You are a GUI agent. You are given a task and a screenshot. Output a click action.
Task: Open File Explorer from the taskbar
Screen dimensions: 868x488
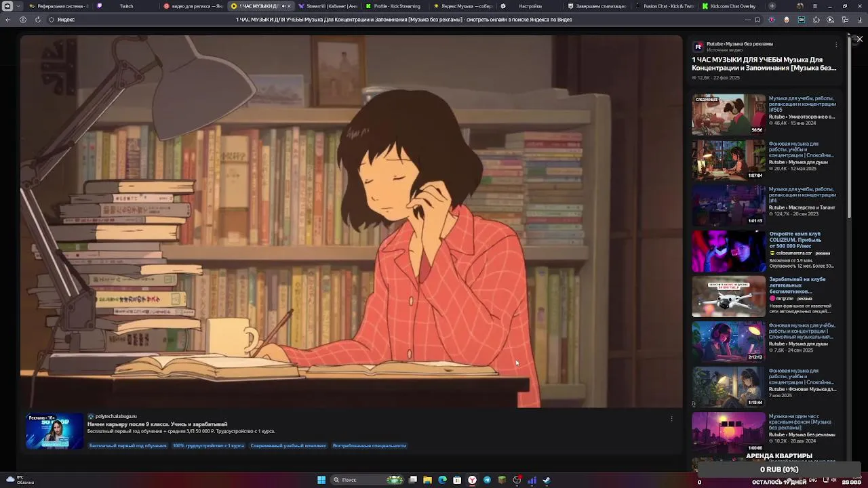click(x=427, y=480)
